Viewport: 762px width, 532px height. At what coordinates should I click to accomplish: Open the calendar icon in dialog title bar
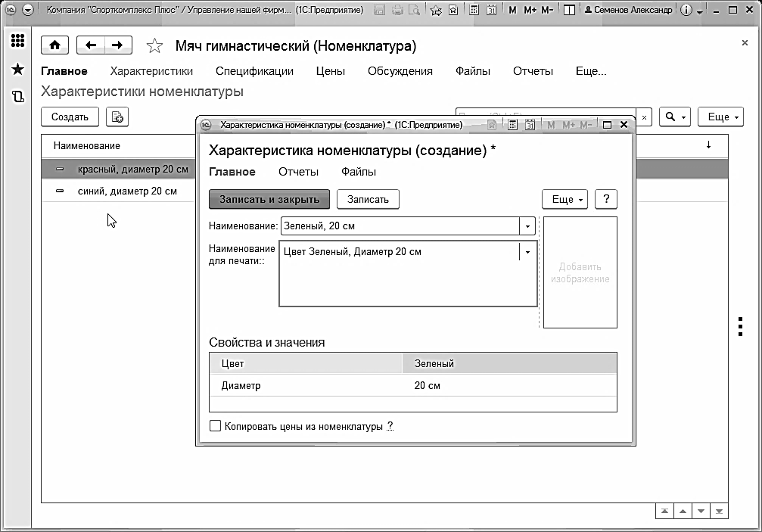(530, 125)
